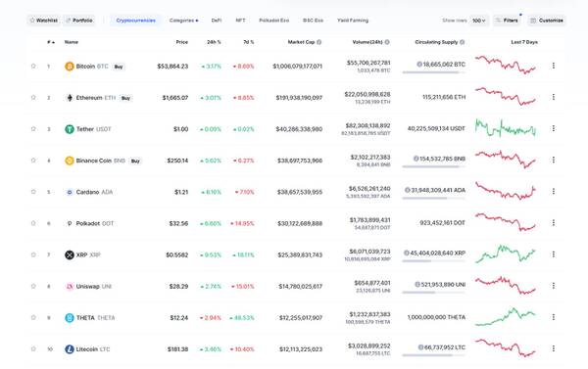This screenshot has width=588, height=369.
Task: Open three-dot menu on Binance Coin row
Action: tap(554, 160)
